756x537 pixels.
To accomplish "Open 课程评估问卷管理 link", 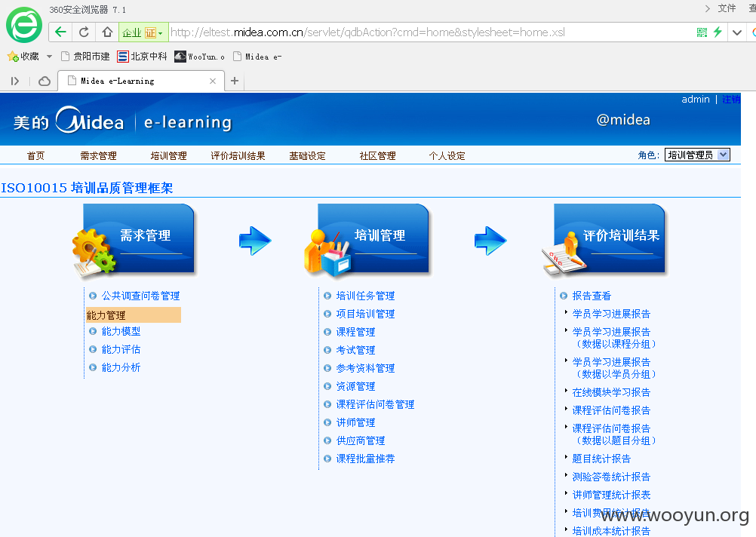I will click(x=375, y=404).
